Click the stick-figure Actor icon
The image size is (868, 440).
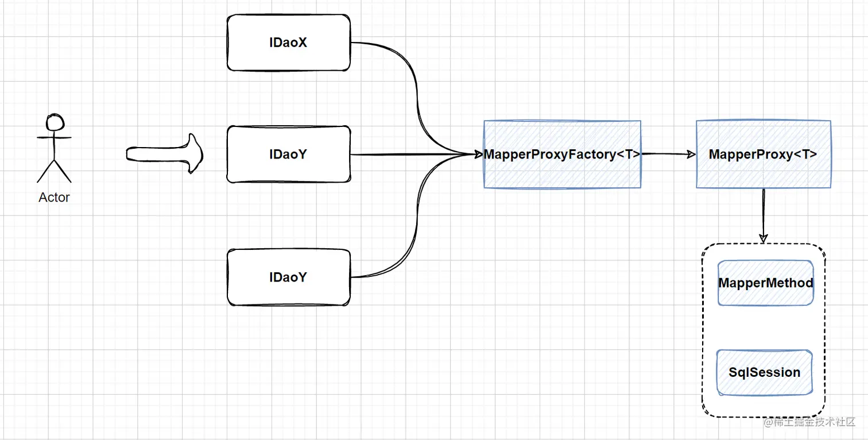pyautogui.click(x=55, y=148)
